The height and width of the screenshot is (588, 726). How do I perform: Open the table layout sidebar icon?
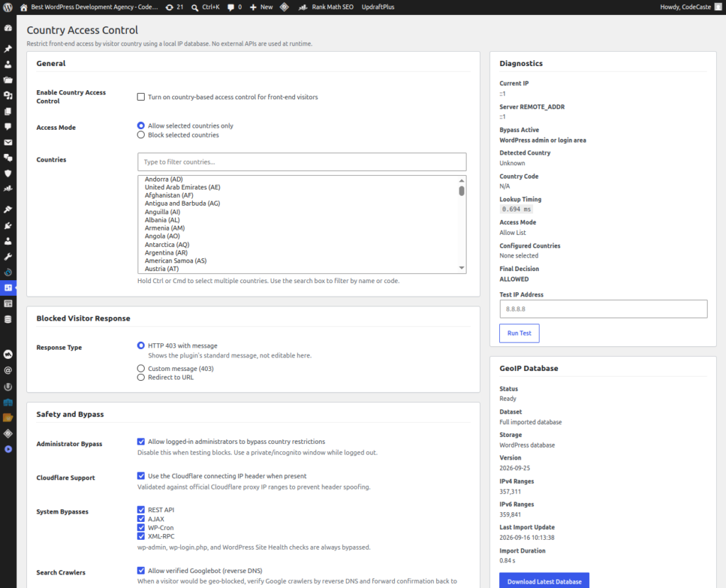coord(8,304)
